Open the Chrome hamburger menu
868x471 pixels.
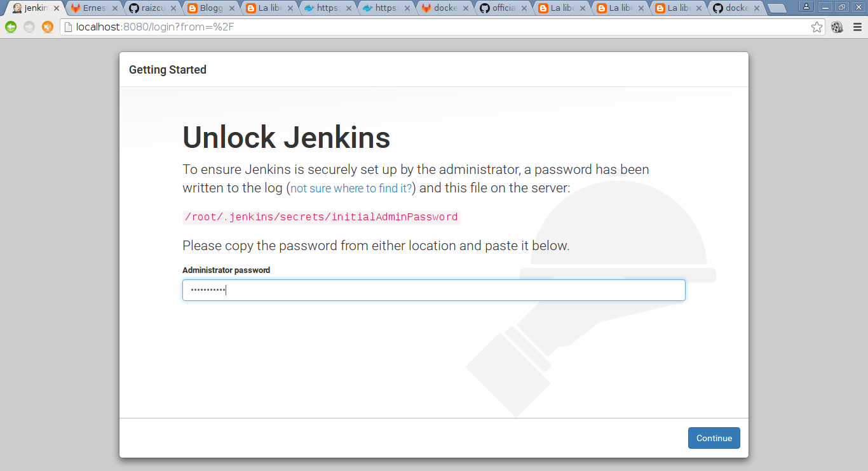pos(857,27)
